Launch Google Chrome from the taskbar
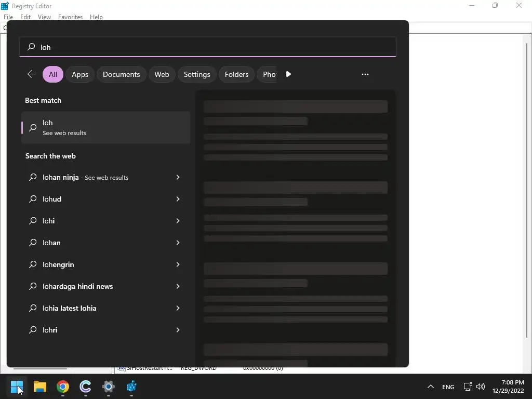Screen dimensions: 532x399 click(x=63, y=387)
